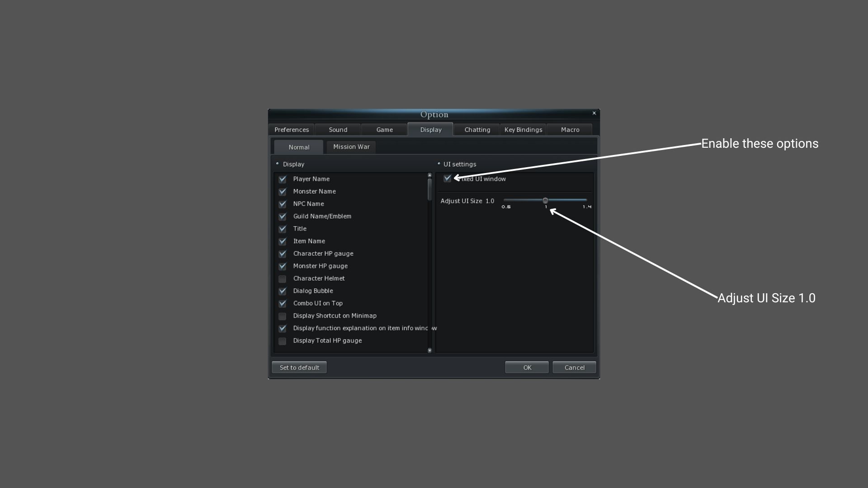This screenshot has width=868, height=488.
Task: Click the Display list scrollbar thumb
Action: tap(429, 189)
